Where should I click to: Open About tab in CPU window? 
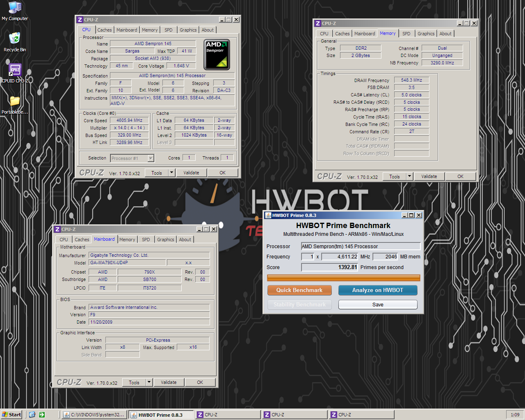pyautogui.click(x=208, y=30)
